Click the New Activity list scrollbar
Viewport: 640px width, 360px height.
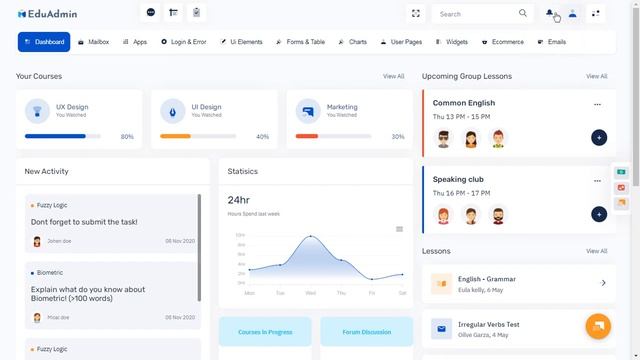(199, 248)
